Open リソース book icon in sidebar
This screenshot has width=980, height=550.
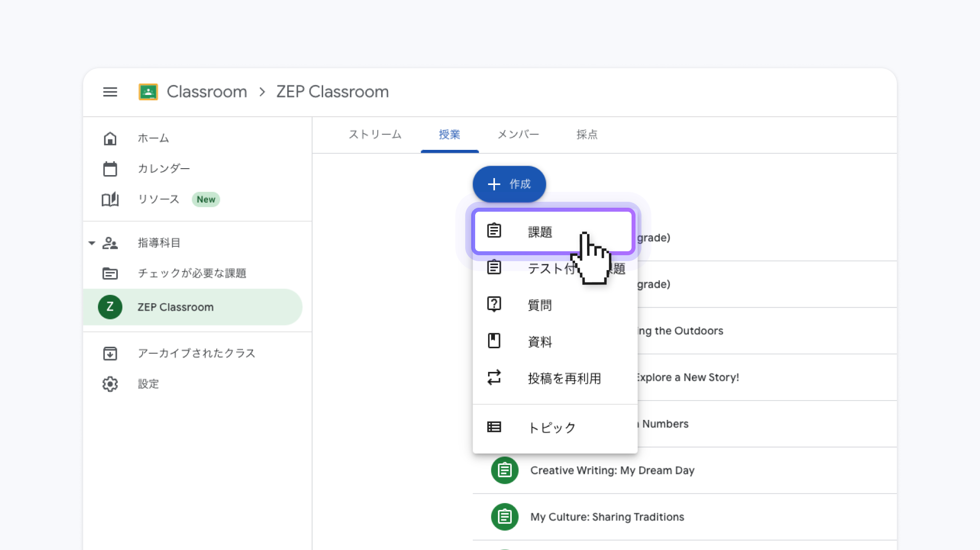[110, 199]
